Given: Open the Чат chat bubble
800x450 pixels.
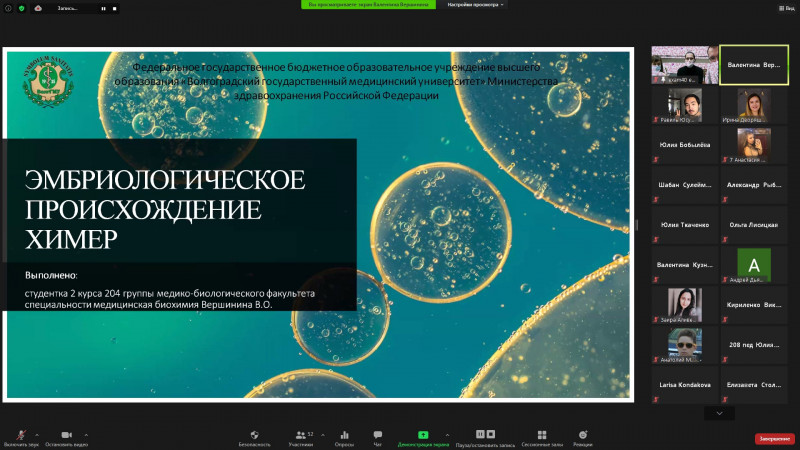Looking at the screenshot, I should 378,435.
